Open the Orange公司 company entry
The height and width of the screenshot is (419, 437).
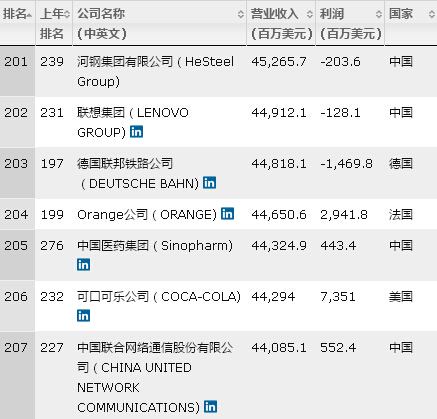[x=147, y=214]
